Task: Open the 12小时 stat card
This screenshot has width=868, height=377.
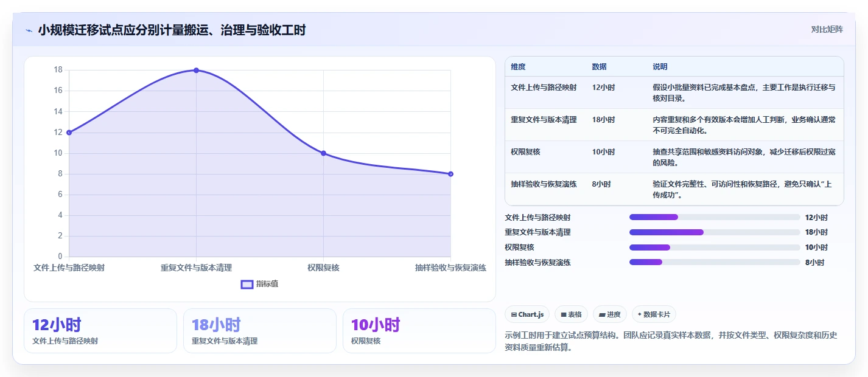Action: 100,331
